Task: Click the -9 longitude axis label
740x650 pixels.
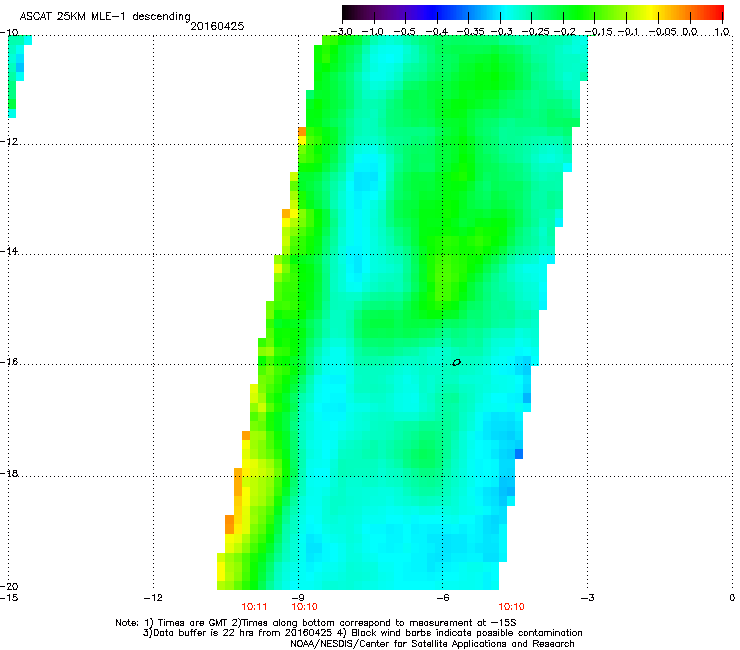Action: click(298, 598)
